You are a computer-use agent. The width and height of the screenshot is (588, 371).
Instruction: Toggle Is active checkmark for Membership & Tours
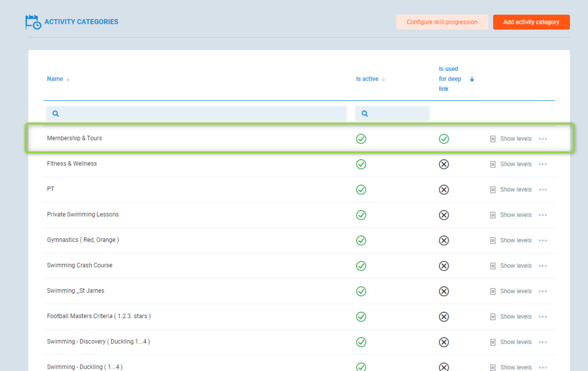361,139
